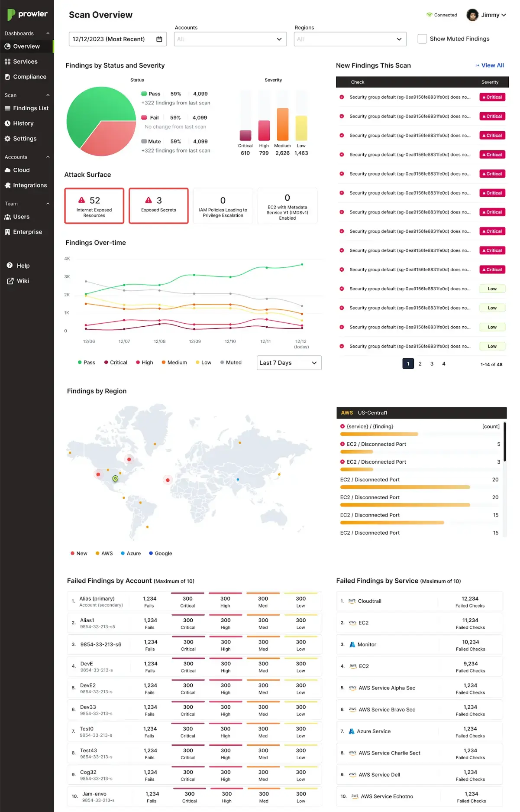Click the Medium severity orange bar
This screenshot has height=812, width=520.
coord(283,124)
